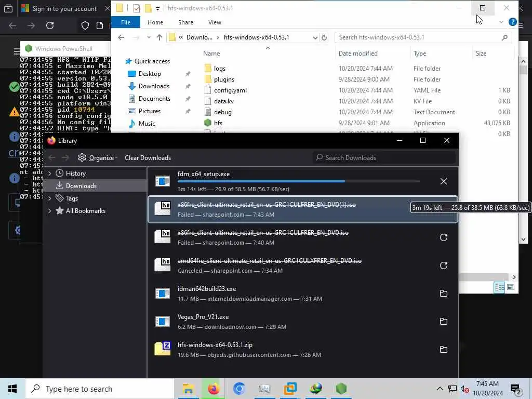The image size is (532, 399).
Task: Refresh the Explorer folder view
Action: [324, 37]
